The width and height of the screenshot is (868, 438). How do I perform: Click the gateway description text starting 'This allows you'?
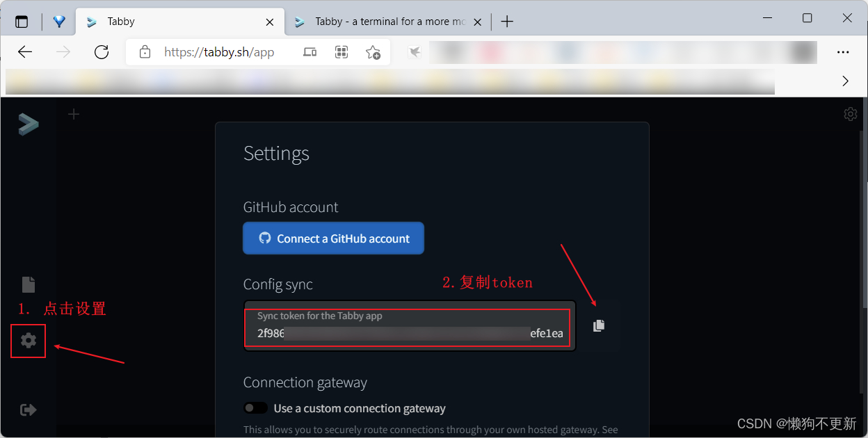click(x=431, y=430)
